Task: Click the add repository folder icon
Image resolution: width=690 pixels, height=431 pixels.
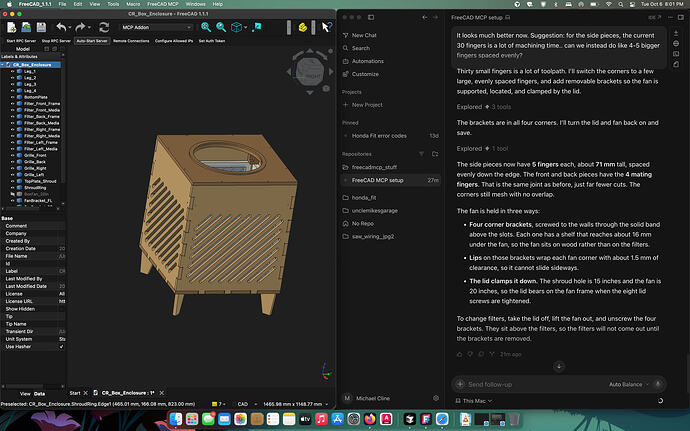Action: pos(435,154)
